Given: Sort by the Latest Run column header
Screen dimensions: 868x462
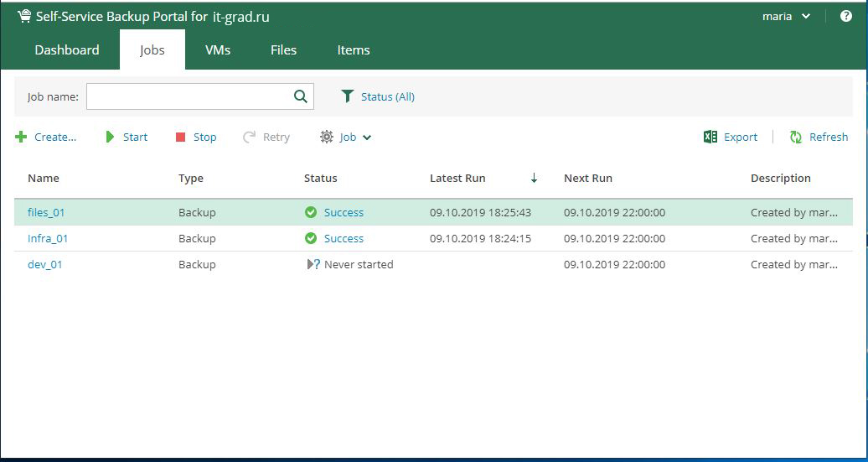Looking at the screenshot, I should click(x=457, y=179).
